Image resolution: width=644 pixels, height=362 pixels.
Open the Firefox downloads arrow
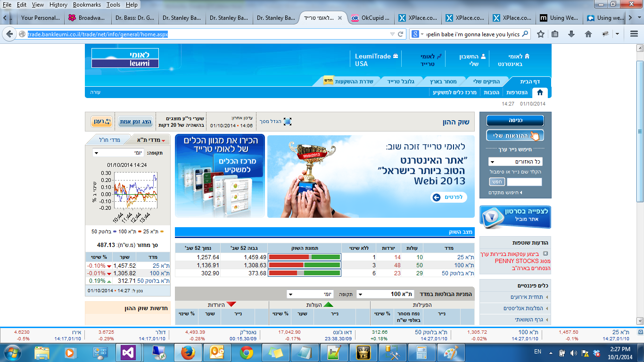pos(571,34)
